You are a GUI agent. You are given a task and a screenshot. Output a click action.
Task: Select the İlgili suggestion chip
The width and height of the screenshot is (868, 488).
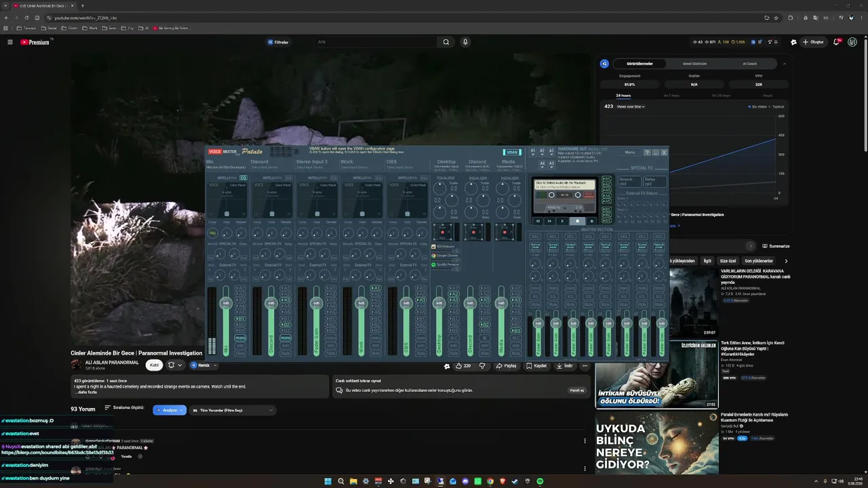pyautogui.click(x=707, y=261)
